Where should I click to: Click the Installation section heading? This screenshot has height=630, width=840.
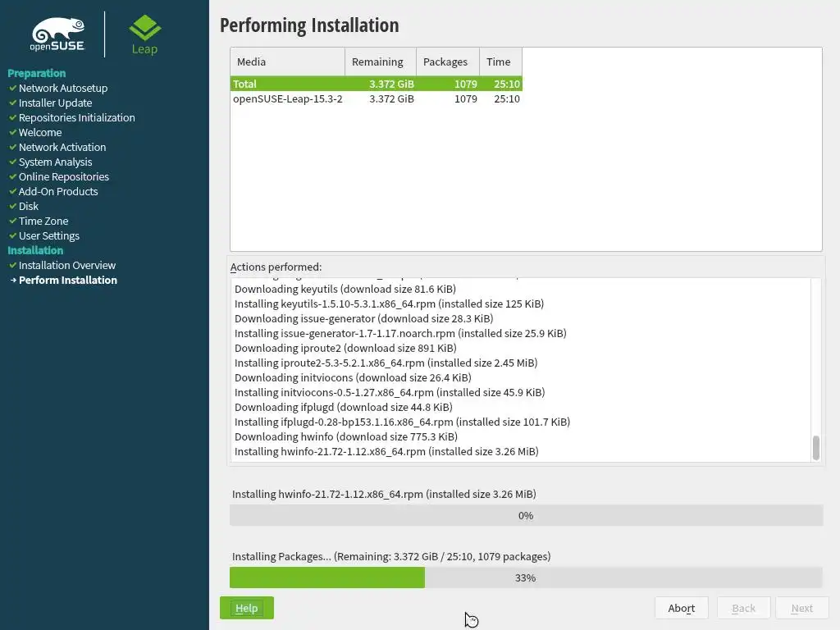coord(35,250)
